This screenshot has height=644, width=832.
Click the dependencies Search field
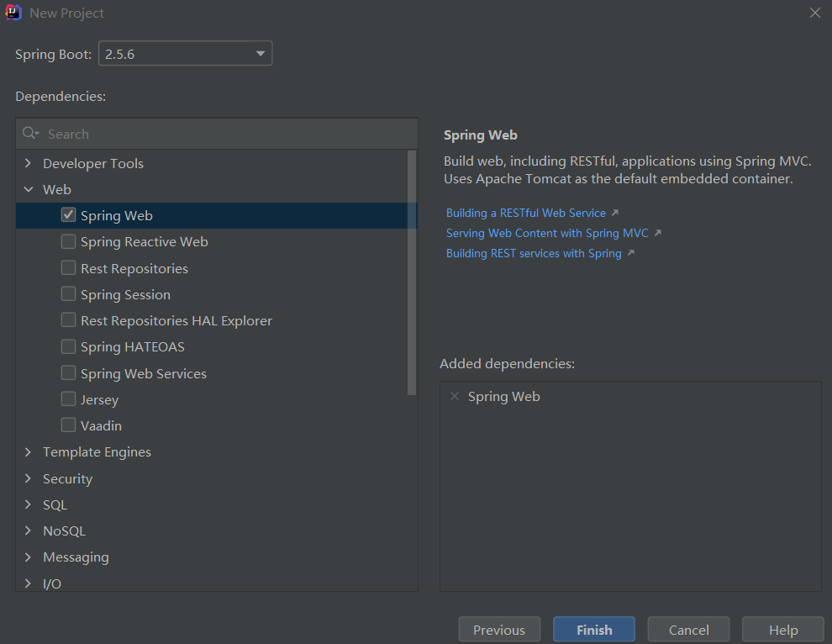(x=217, y=134)
